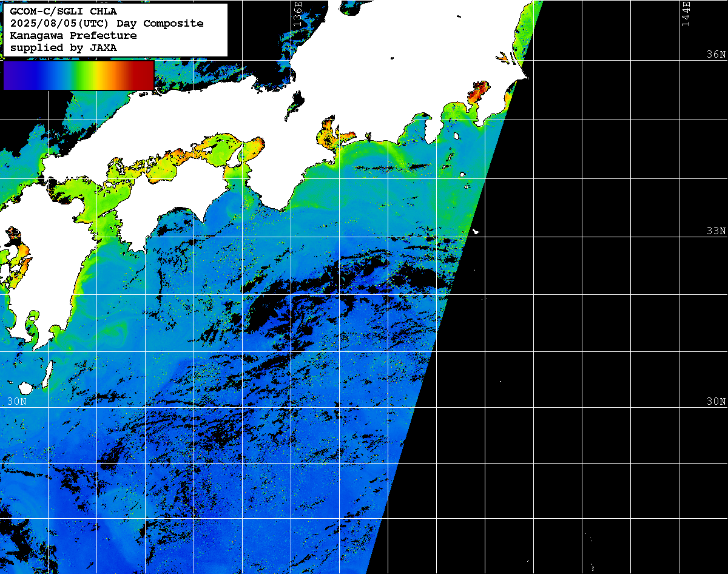Click the "144E" longitude label
This screenshot has height=574, width=728.
pyautogui.click(x=686, y=13)
